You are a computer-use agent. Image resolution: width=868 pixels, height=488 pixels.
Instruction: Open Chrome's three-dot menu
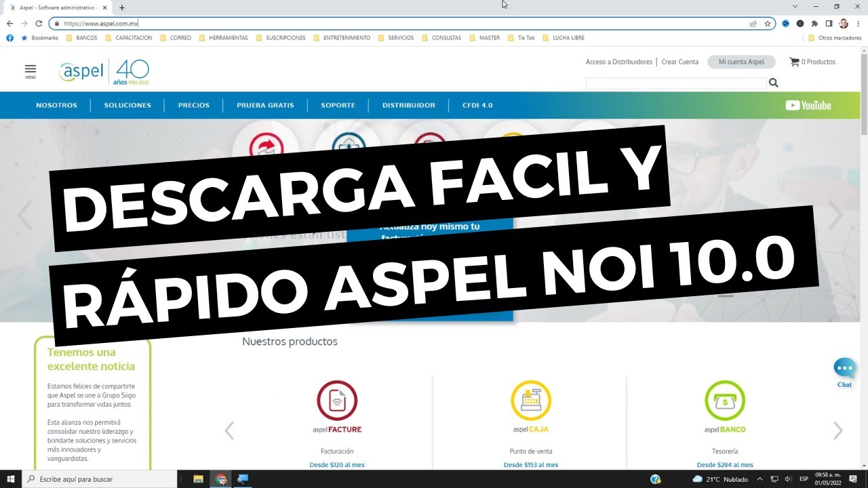[859, 23]
